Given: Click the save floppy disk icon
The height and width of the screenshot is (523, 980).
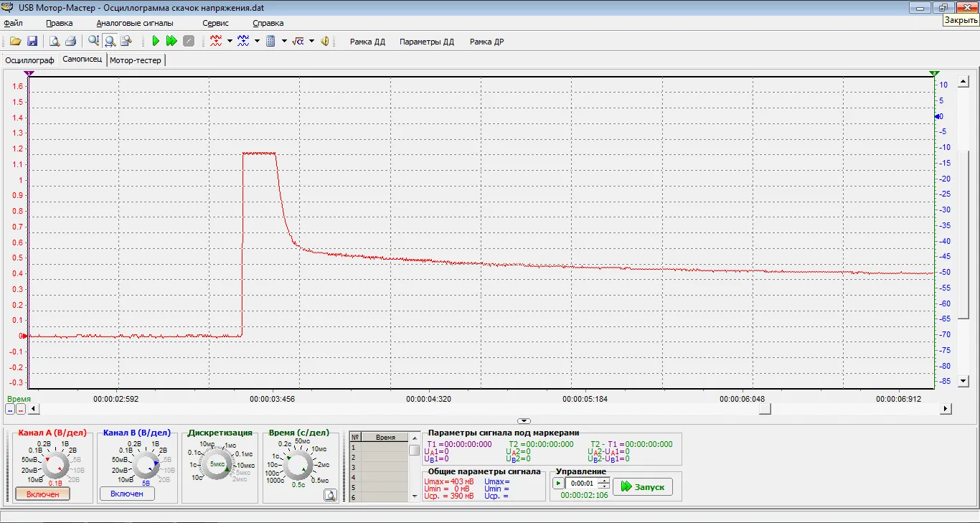Looking at the screenshot, I should 32,42.
